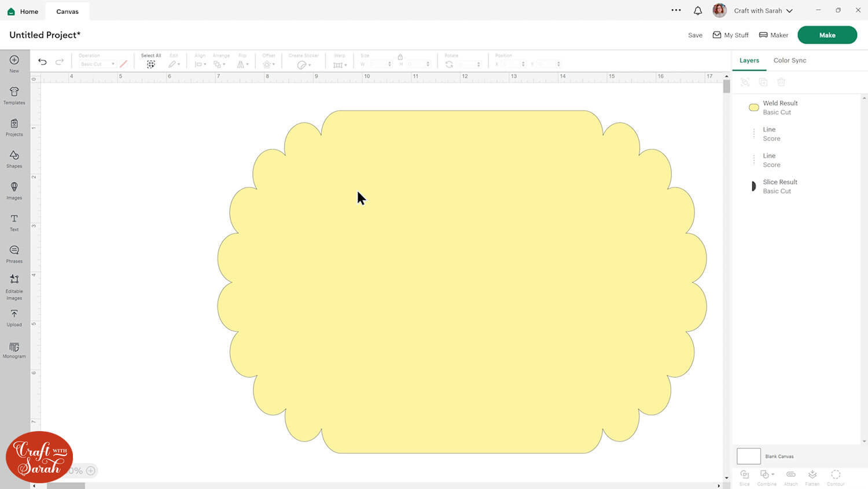Select the Weld Result layer
Image resolution: width=868 pixels, height=489 pixels.
click(x=779, y=107)
